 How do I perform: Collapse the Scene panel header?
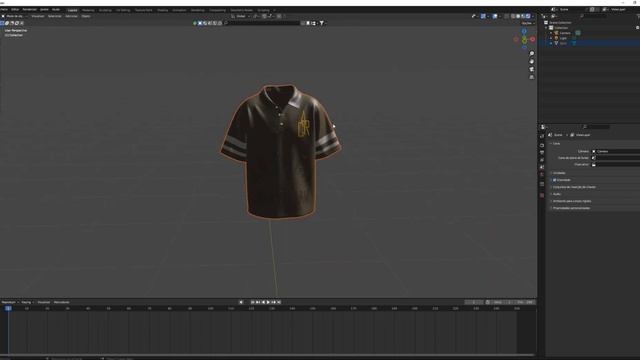[x=557, y=144]
